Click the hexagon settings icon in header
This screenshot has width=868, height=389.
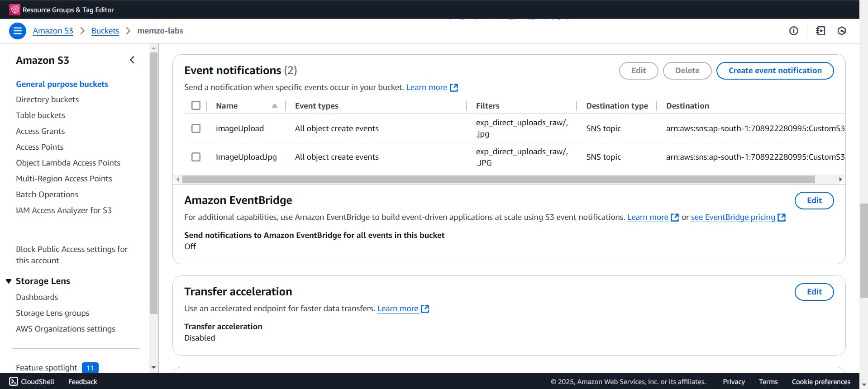(841, 31)
